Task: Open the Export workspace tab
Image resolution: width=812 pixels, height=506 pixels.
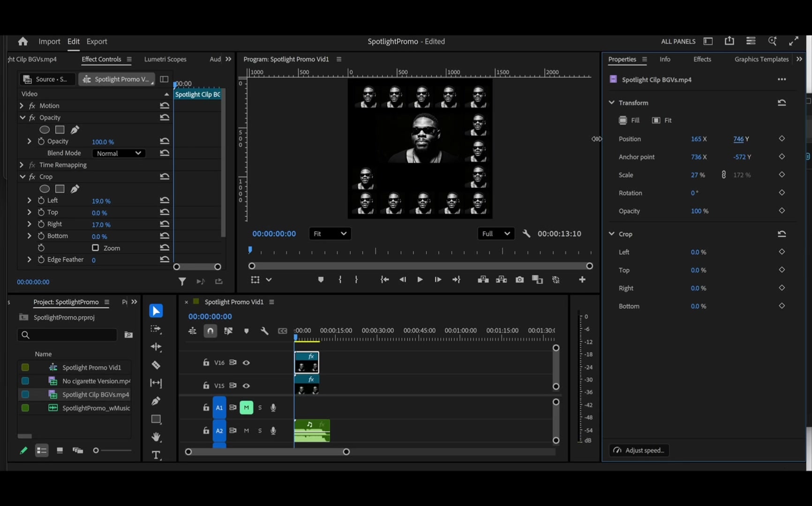Action: click(x=97, y=41)
